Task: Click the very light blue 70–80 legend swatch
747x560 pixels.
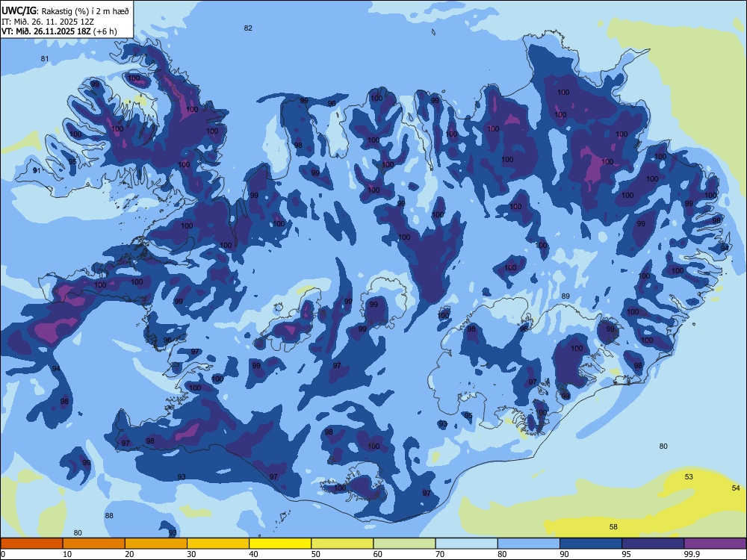Action: [x=466, y=544]
